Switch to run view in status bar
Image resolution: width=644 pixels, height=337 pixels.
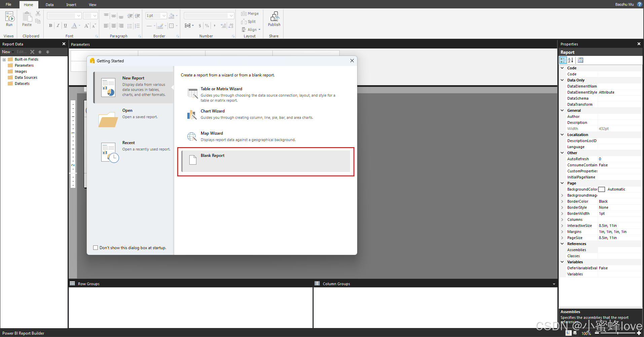coord(575,333)
